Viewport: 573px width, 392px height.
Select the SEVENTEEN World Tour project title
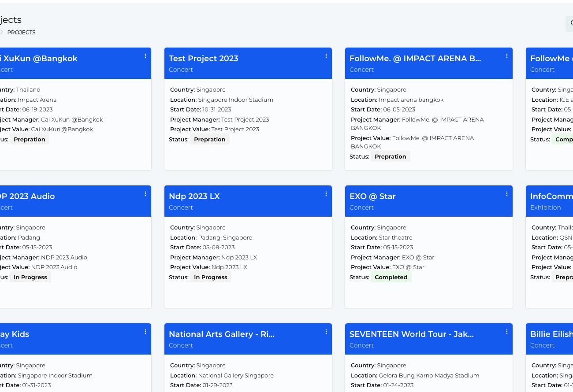(411, 334)
